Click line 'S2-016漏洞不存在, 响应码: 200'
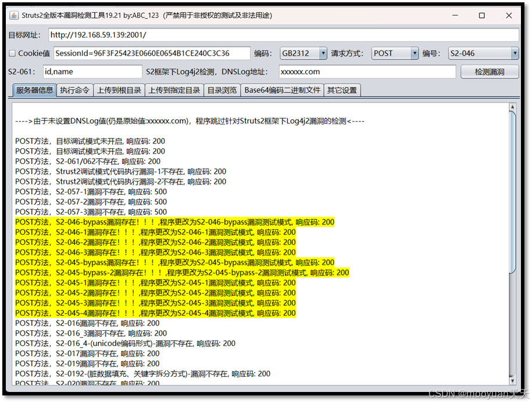 (x=87, y=323)
